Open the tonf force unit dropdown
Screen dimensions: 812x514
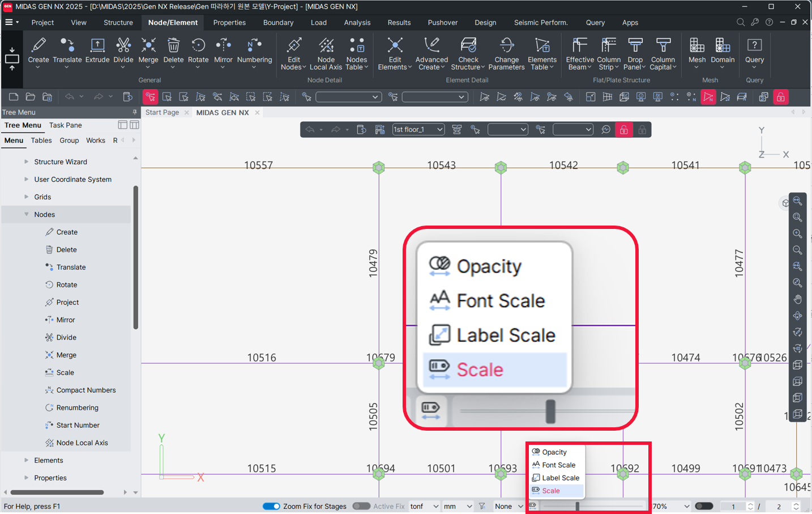pyautogui.click(x=425, y=506)
